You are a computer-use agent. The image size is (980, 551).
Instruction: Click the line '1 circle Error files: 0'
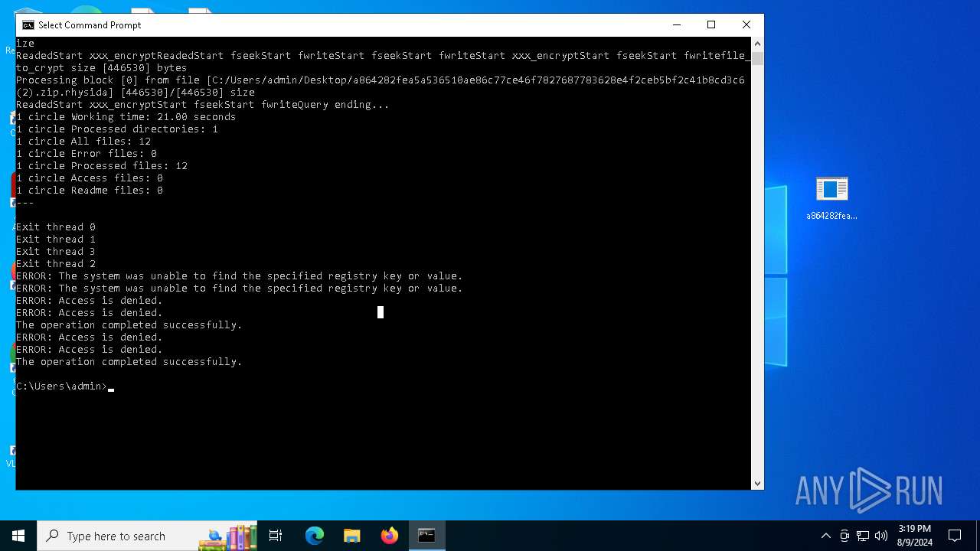click(x=87, y=154)
